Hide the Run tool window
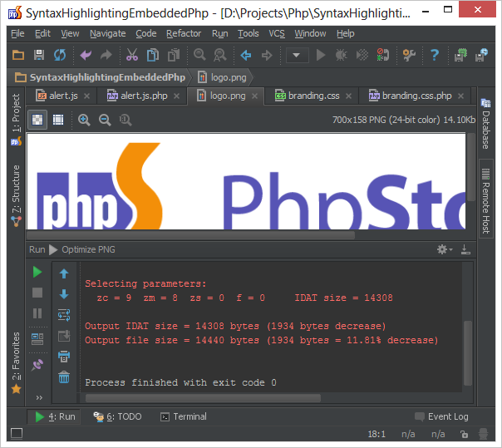This screenshot has height=448, width=502. (465, 249)
